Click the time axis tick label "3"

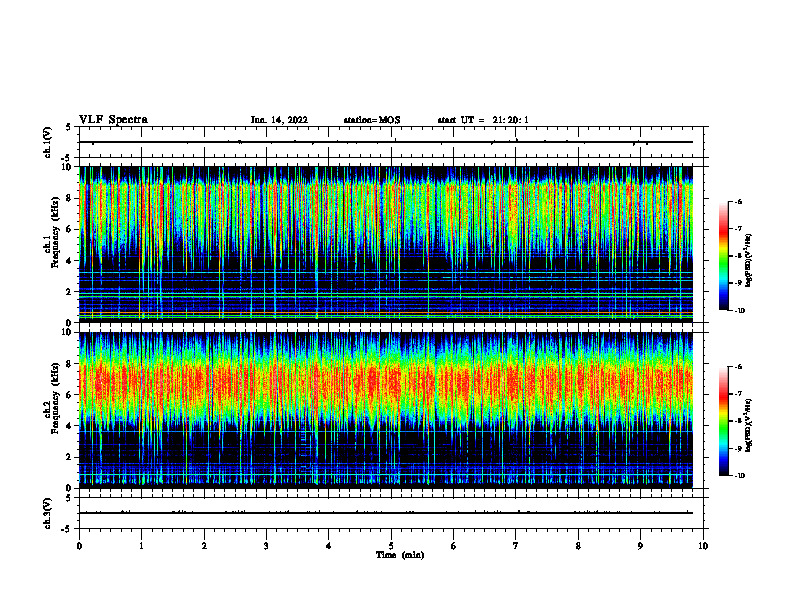(266, 546)
